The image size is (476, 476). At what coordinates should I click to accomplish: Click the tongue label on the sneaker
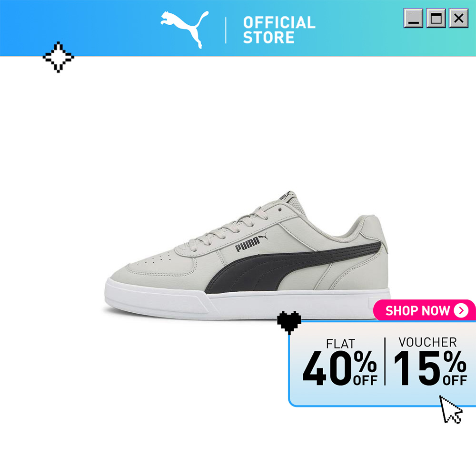(287, 196)
